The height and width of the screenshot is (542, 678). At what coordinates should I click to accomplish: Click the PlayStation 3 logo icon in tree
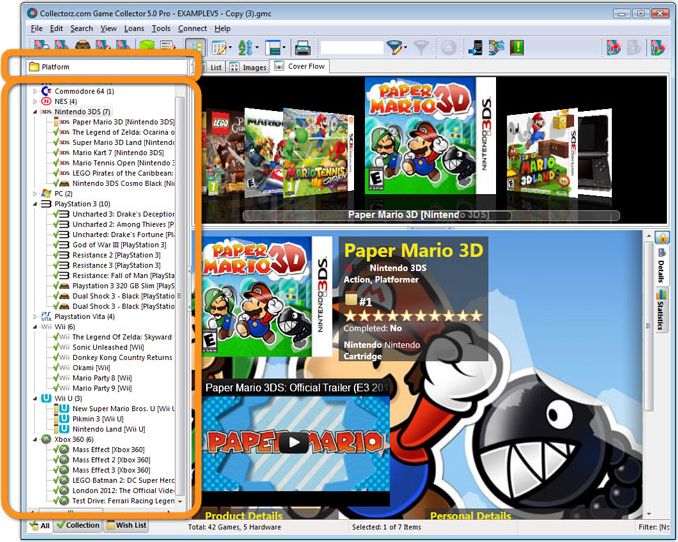click(46, 204)
